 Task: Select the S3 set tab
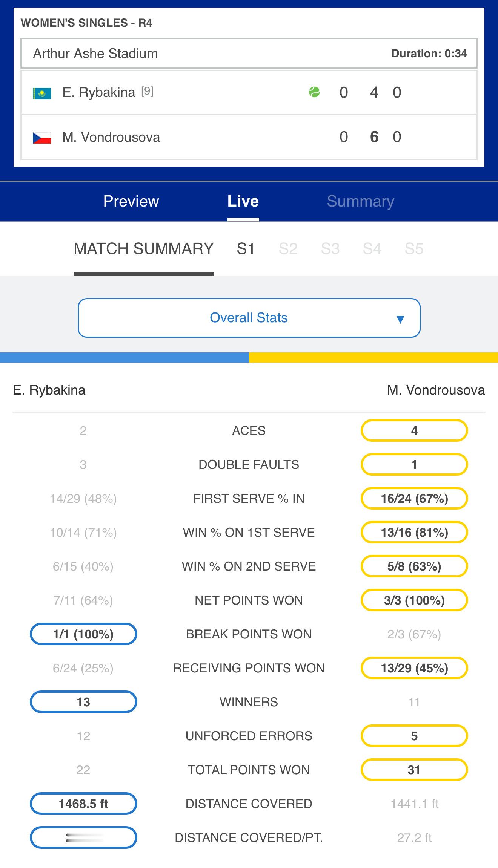[330, 249]
